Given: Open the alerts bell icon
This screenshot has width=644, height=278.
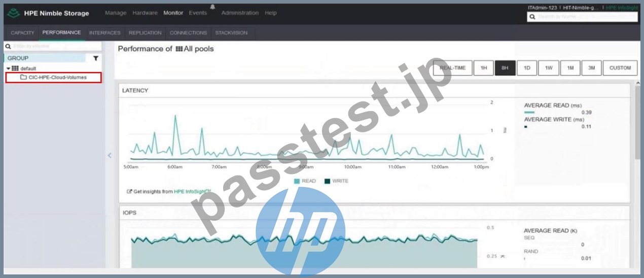Looking at the screenshot, I should tap(212, 7).
